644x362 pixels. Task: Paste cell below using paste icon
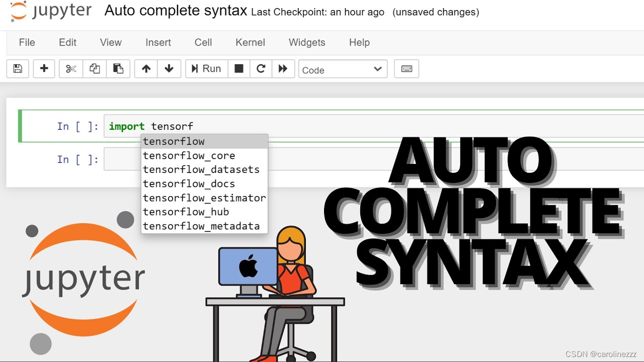119,69
